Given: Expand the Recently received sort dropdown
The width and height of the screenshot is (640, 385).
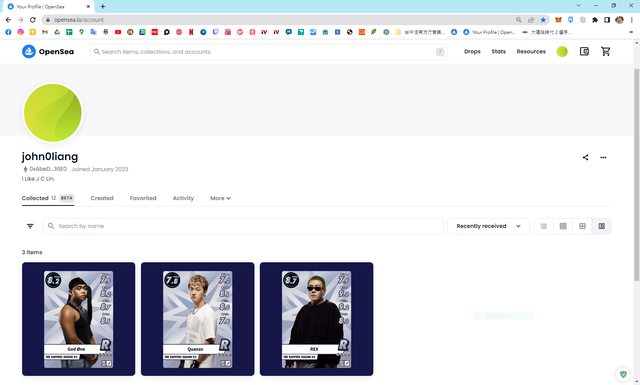Looking at the screenshot, I should (x=488, y=226).
